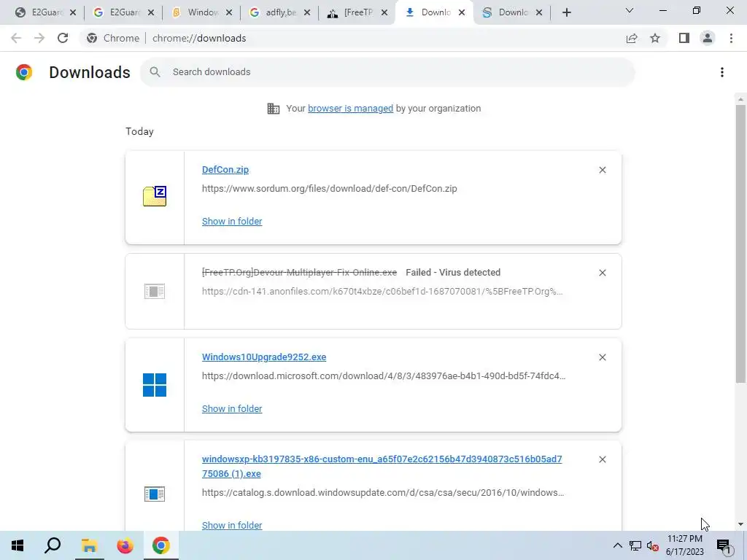The image size is (747, 560).
Task: Reload the downloads page
Action: [63, 38]
